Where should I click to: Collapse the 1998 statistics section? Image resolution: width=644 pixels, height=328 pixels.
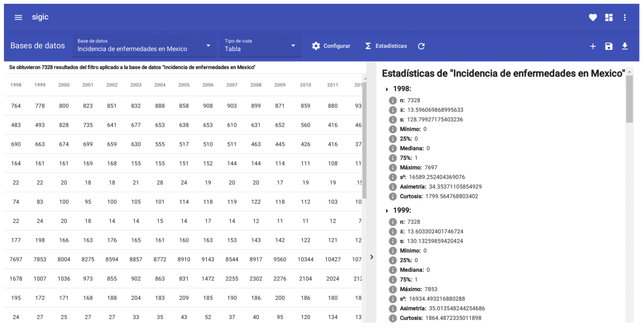pyautogui.click(x=387, y=89)
